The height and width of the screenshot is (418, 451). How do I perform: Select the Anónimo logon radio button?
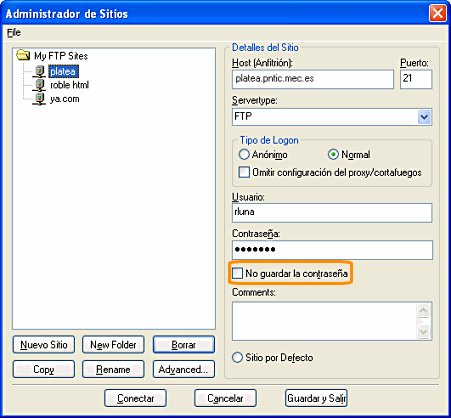(244, 154)
